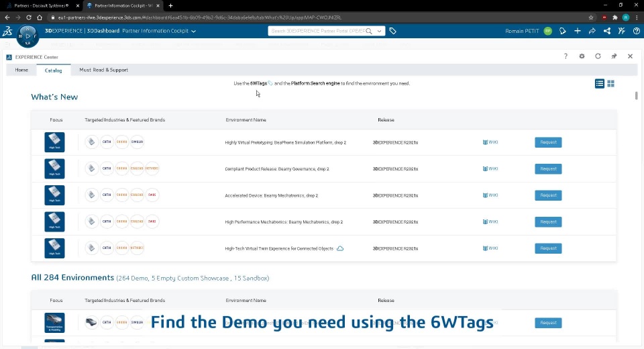This screenshot has width=644, height=349.
Task: Click the High Tech focus thumbnail for Highly Virtual Prototyping
Action: point(54,142)
